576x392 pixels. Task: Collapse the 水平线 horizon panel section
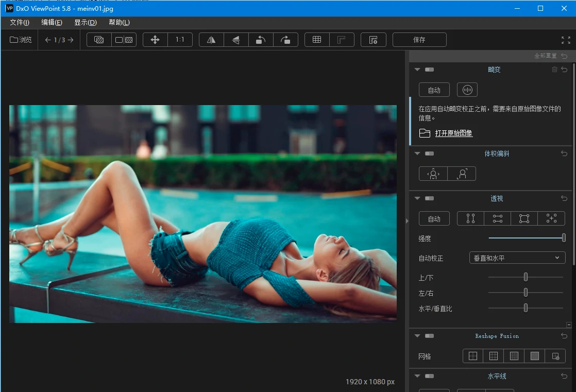tap(417, 376)
